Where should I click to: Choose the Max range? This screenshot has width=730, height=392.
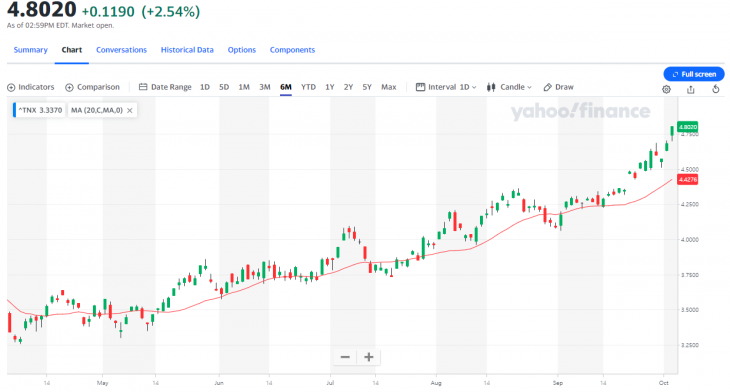tap(389, 87)
